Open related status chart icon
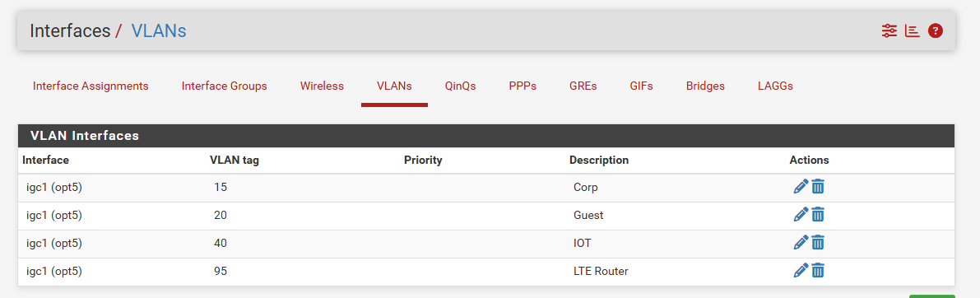The width and height of the screenshot is (980, 298). tap(913, 30)
